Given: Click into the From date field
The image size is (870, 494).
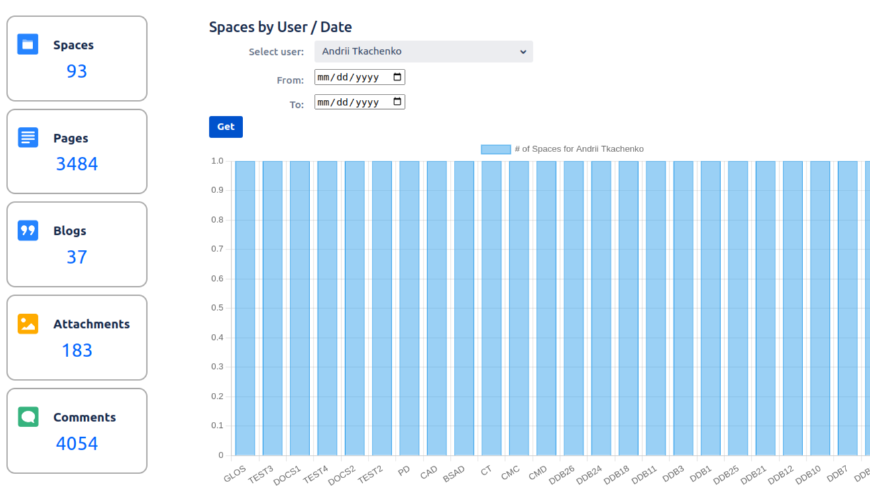Looking at the screenshot, I should click(x=345, y=77).
